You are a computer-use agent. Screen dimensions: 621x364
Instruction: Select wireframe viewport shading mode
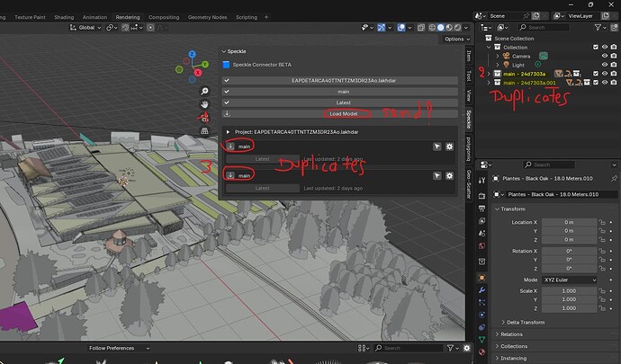pyautogui.click(x=432, y=27)
